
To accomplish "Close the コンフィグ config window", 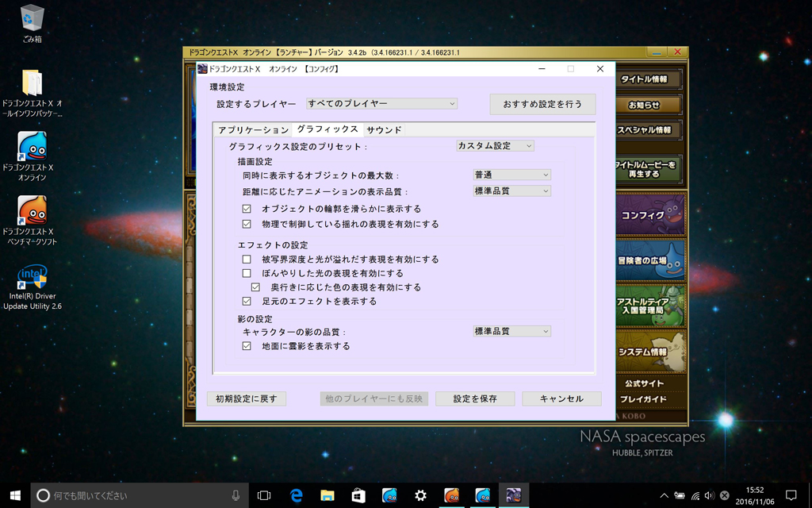I will pyautogui.click(x=600, y=69).
